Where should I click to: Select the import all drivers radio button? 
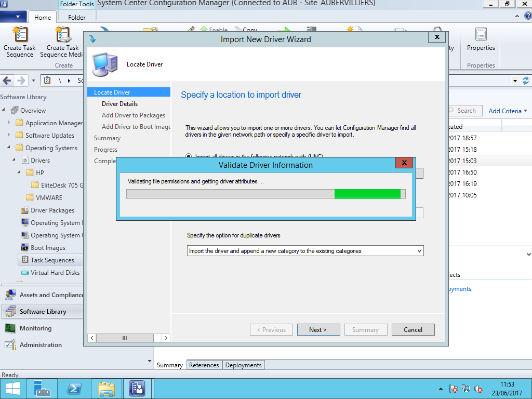pos(189,156)
